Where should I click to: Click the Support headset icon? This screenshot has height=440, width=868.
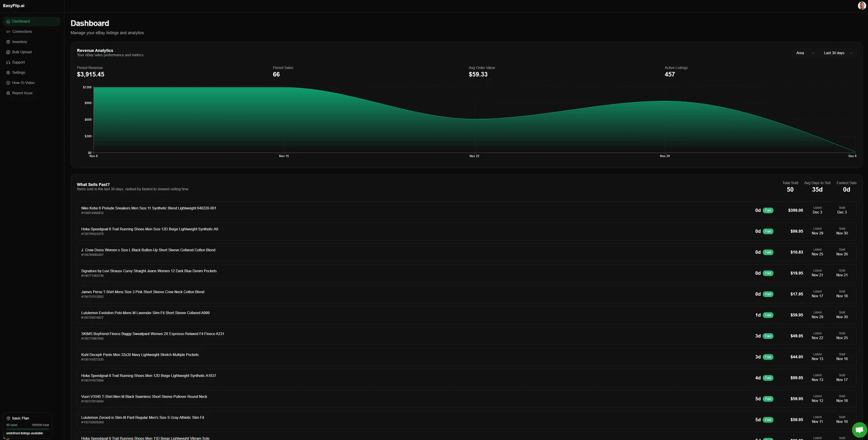(8, 62)
